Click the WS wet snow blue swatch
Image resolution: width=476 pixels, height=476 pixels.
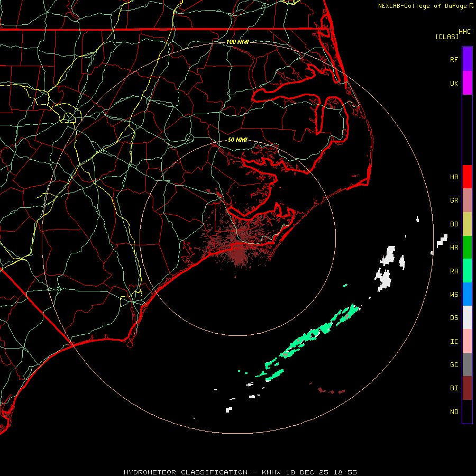[x=467, y=294]
